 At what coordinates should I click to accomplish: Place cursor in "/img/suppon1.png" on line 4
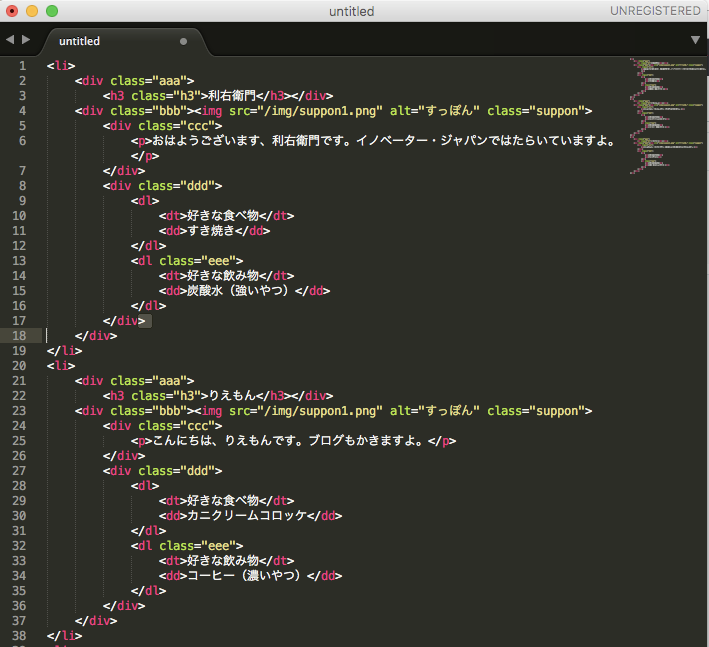(322, 111)
